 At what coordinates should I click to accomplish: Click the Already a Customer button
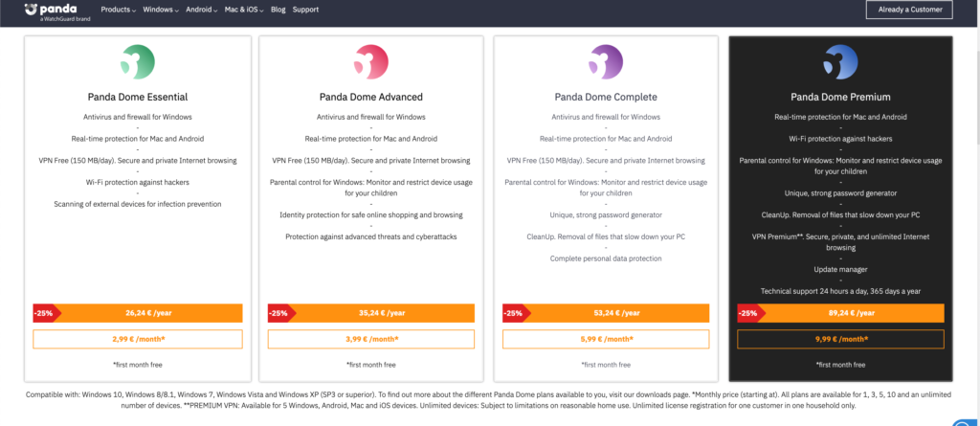coord(909,10)
